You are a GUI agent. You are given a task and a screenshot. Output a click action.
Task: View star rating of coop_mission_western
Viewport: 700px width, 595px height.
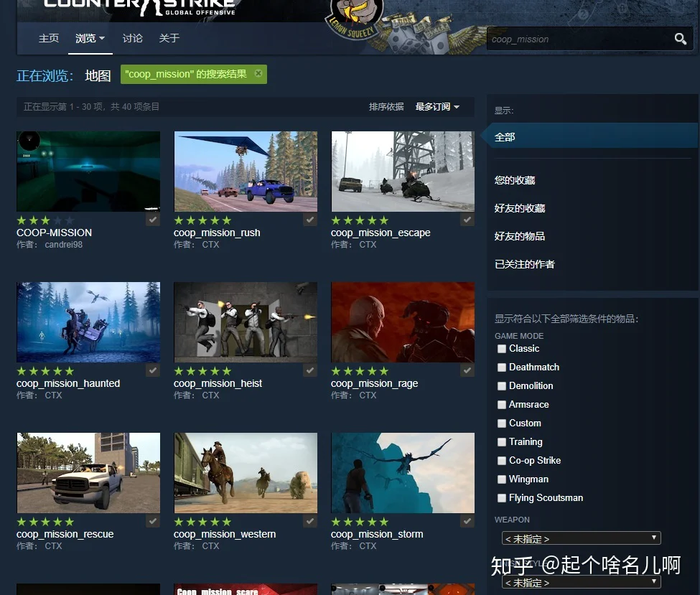[202, 523]
